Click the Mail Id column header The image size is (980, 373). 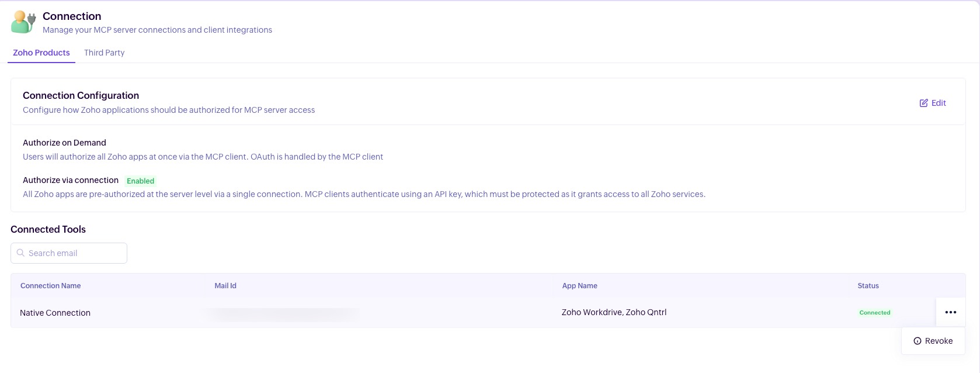click(x=225, y=286)
